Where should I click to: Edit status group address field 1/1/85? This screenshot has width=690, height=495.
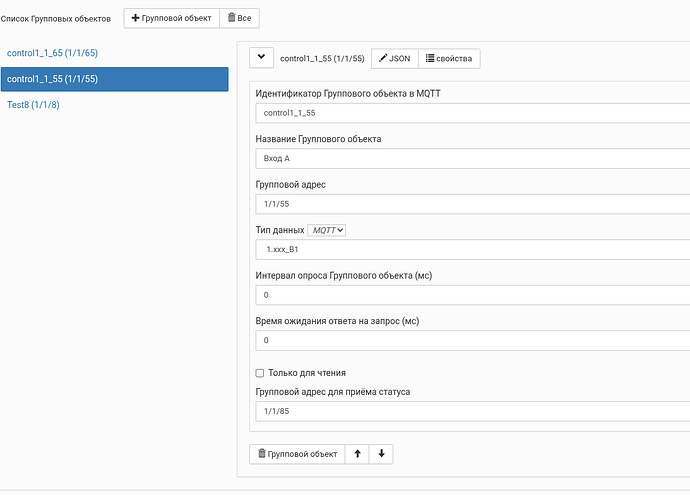[x=473, y=411]
